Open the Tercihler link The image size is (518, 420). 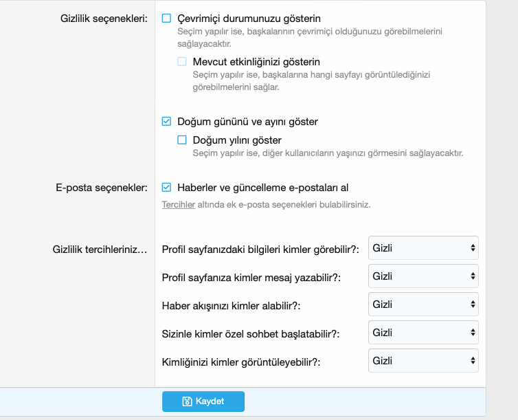point(179,204)
